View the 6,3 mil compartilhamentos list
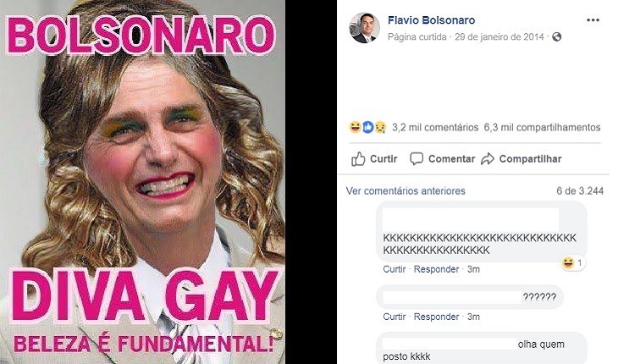Viewport: 618px width, 364px height. pos(543,128)
